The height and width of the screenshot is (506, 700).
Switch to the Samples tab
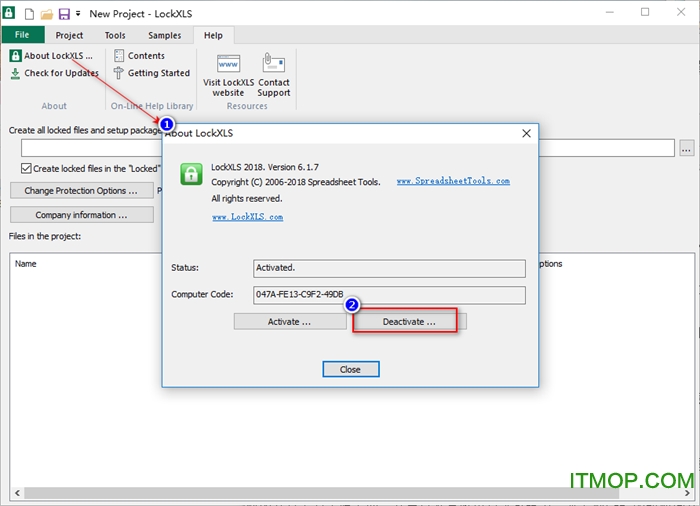point(164,35)
